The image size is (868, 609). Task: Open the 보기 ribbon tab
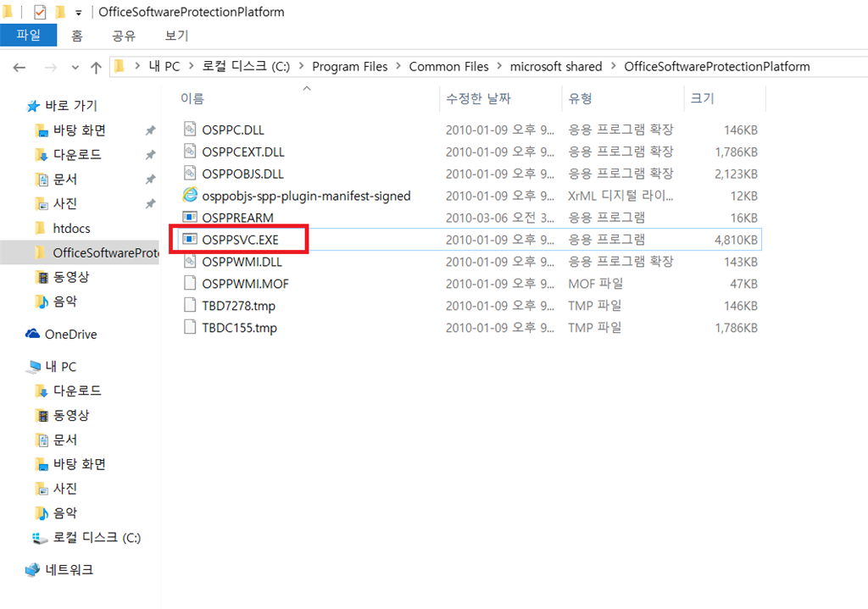(x=177, y=36)
